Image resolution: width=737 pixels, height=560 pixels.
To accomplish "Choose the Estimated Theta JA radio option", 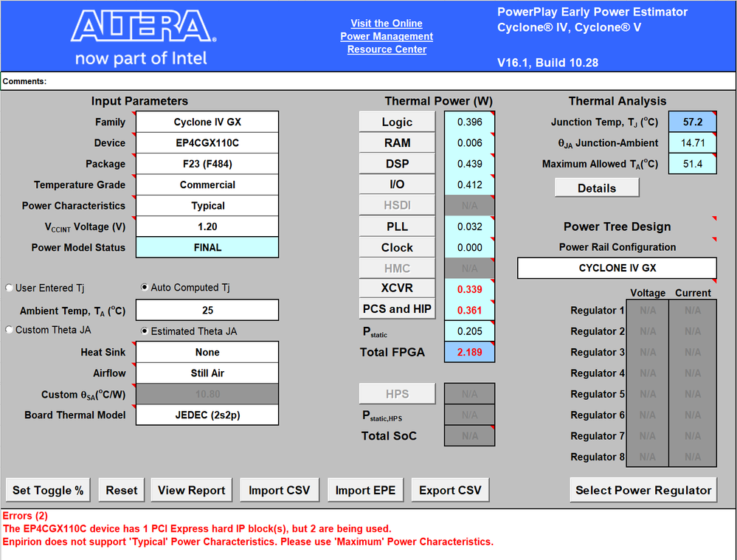I will pyautogui.click(x=145, y=331).
